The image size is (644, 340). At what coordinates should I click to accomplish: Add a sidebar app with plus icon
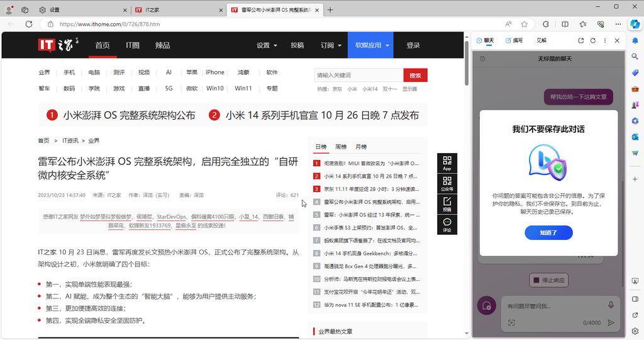pyautogui.click(x=635, y=179)
